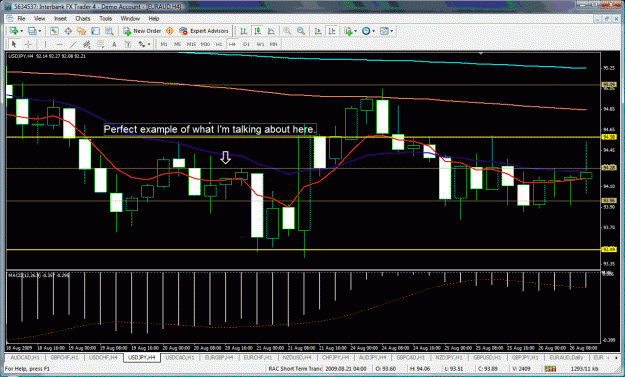Expand the Arrows tool dropdown arrow

[149, 44]
